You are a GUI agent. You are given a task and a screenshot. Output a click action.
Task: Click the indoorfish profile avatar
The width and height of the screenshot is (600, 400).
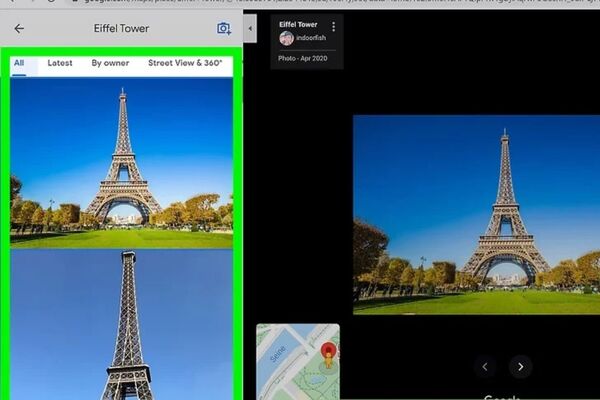[286, 39]
